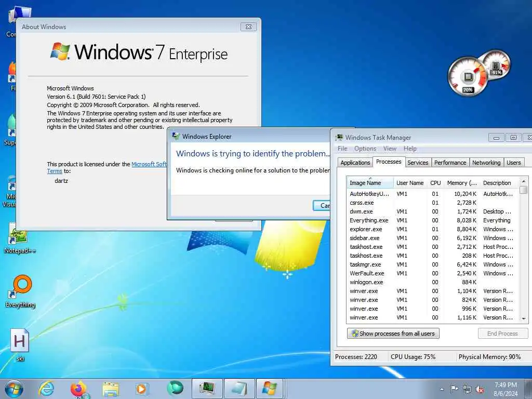Select the taskmgr.exe process row
The height and width of the screenshot is (399, 532).
pyautogui.click(x=433, y=264)
